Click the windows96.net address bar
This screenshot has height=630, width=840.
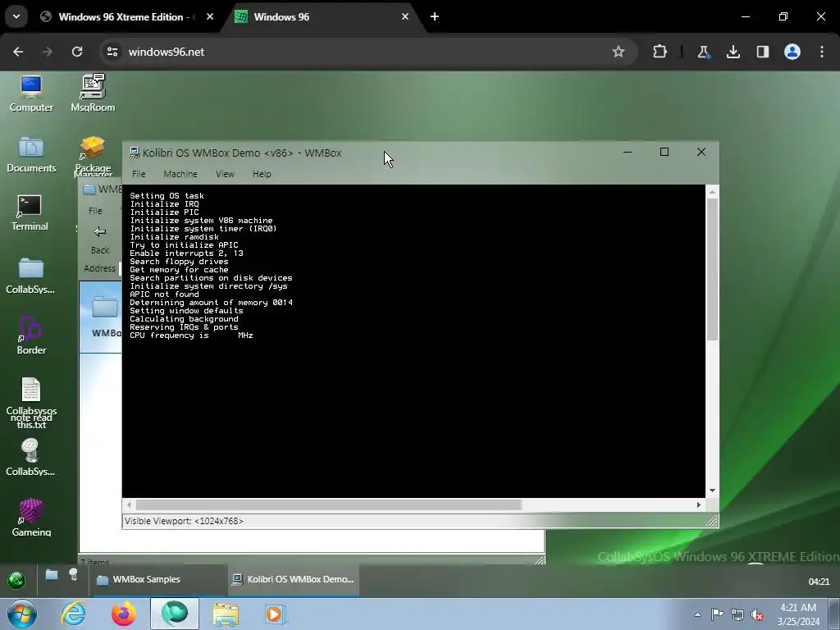[368, 52]
